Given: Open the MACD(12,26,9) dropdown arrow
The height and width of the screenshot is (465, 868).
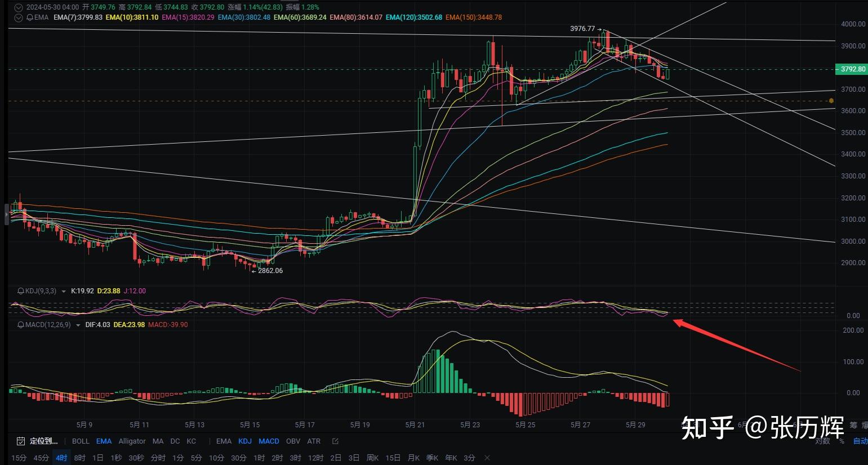Looking at the screenshot, I should click(x=78, y=325).
